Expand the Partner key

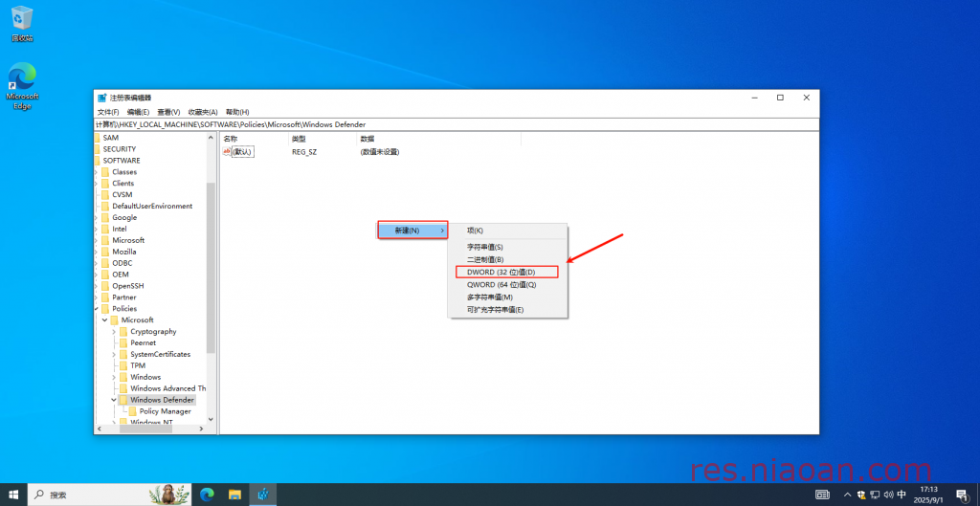tap(96, 297)
